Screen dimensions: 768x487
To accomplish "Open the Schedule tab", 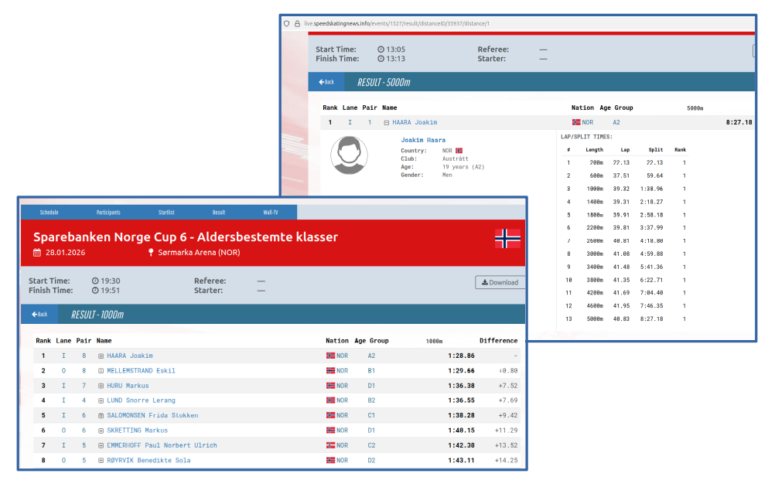I will click(49, 212).
